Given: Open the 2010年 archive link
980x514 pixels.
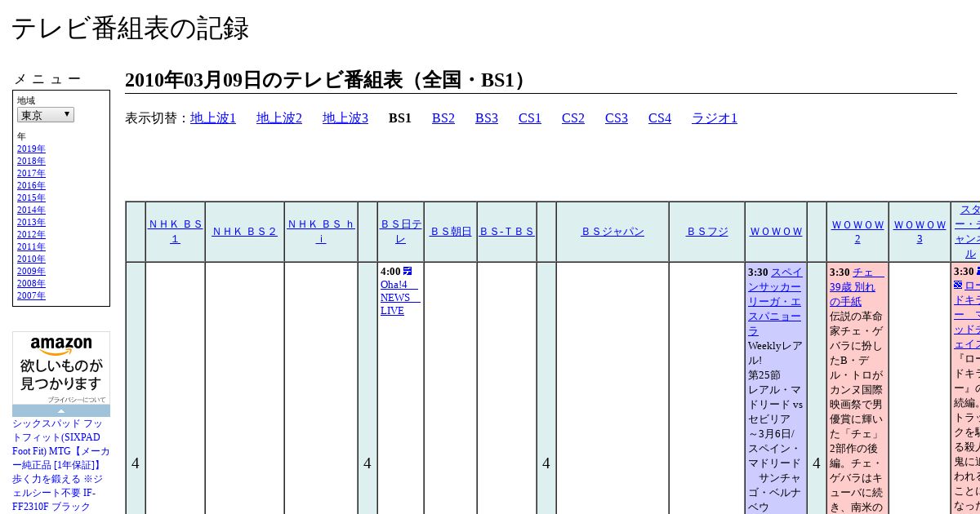Looking at the screenshot, I should point(31,259).
